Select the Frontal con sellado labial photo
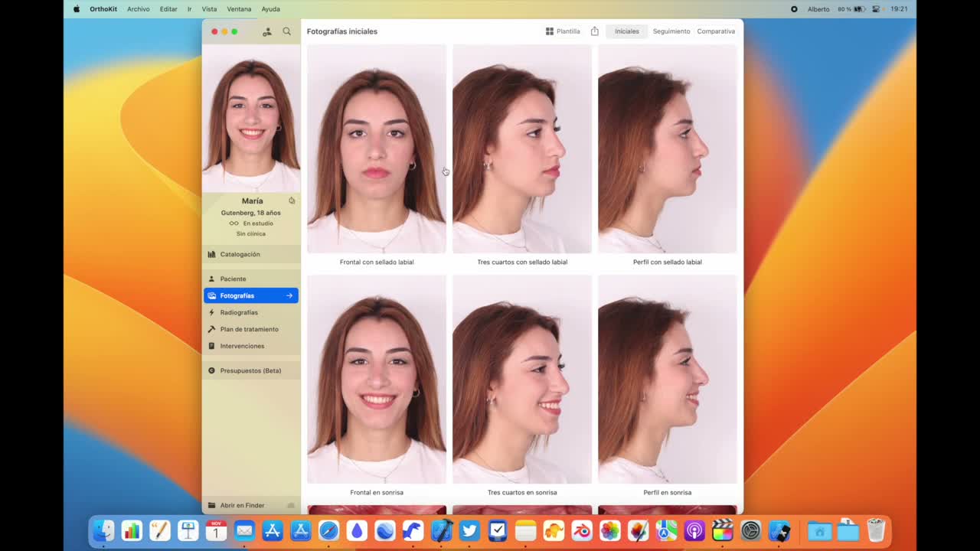This screenshot has height=551, width=980. (x=377, y=148)
